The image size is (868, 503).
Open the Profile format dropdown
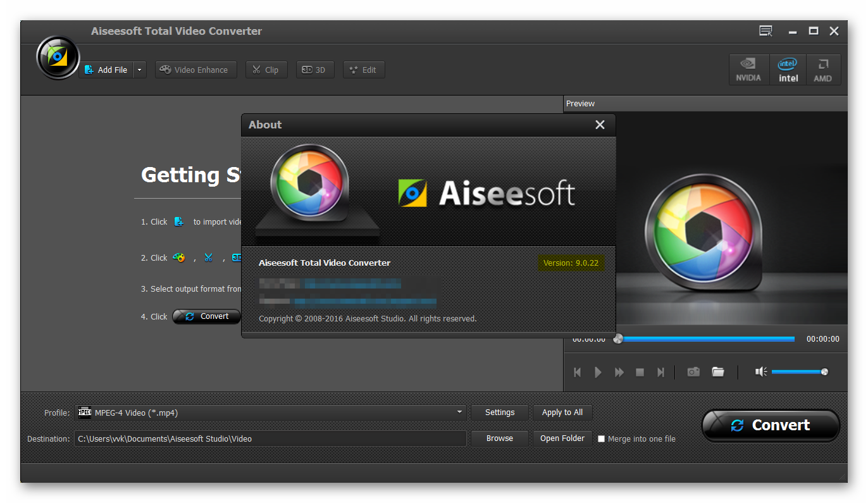point(270,413)
